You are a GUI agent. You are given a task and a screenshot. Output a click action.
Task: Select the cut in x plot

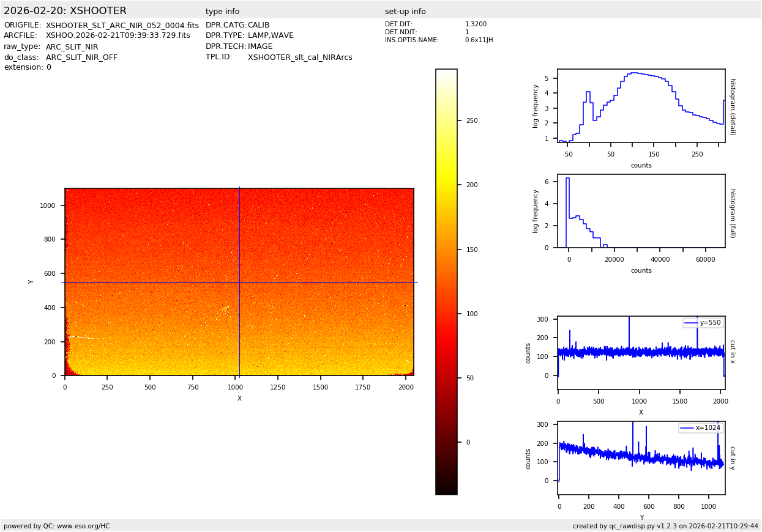tap(641, 353)
